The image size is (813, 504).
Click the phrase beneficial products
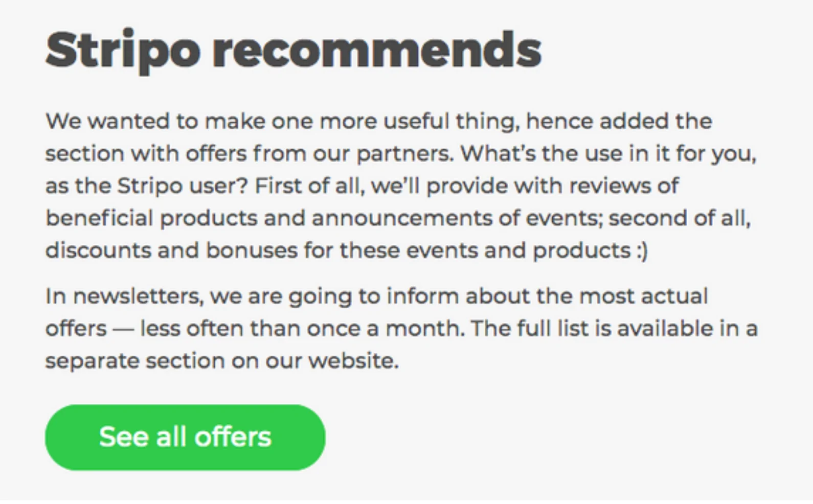(151, 218)
